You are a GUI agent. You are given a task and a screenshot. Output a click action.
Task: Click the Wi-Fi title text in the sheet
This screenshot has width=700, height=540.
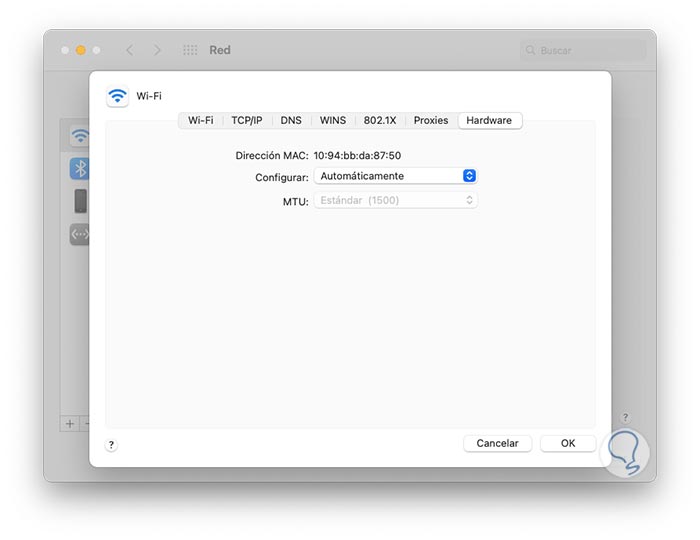pos(149,96)
